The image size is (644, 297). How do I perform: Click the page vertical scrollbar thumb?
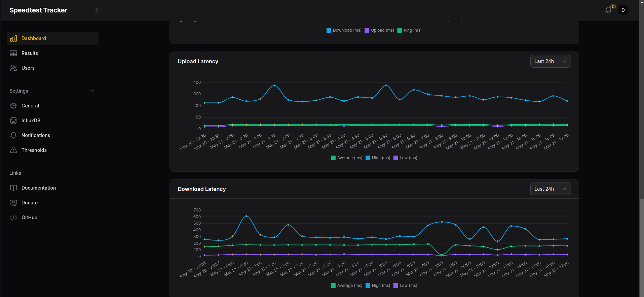[x=641, y=247]
